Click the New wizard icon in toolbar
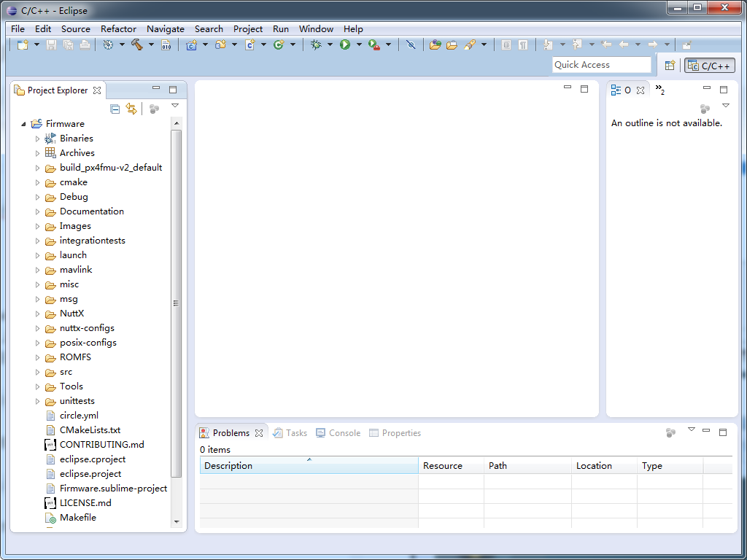This screenshot has width=747, height=560. tap(23, 44)
